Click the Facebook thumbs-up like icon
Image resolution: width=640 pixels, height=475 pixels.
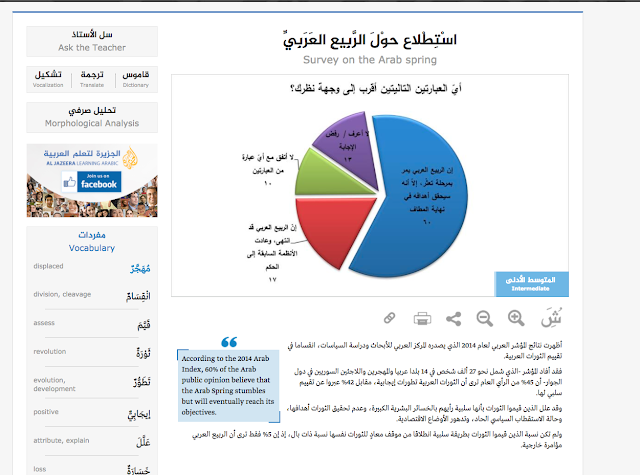pos(69,182)
